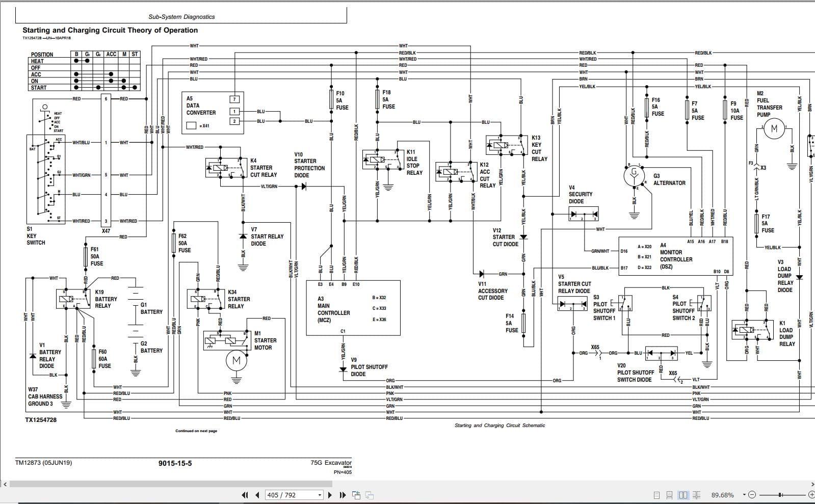Go to the first page
Image resolution: width=815 pixels, height=504 pixels.
[x=245, y=495]
